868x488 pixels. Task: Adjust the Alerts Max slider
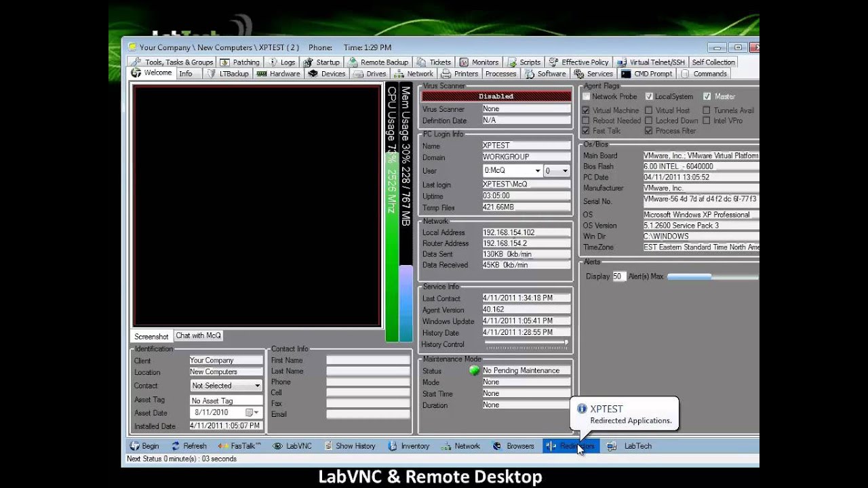pyautogui.click(x=713, y=277)
